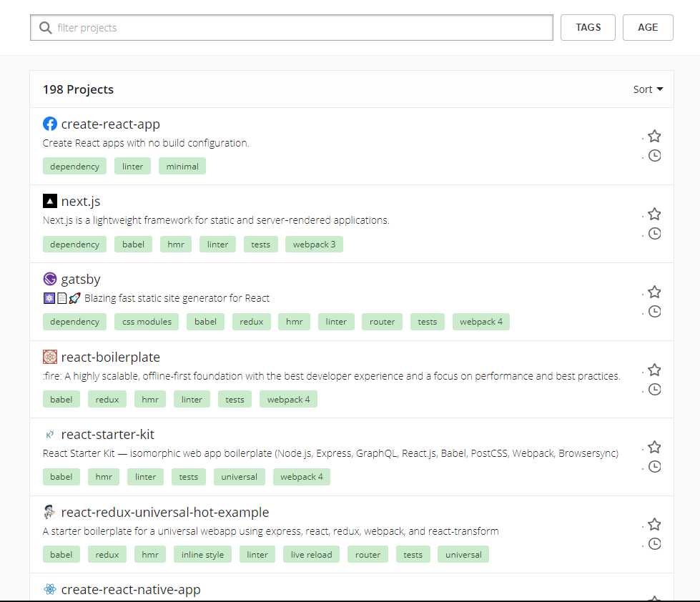Focus the filter projects input field

click(292, 28)
